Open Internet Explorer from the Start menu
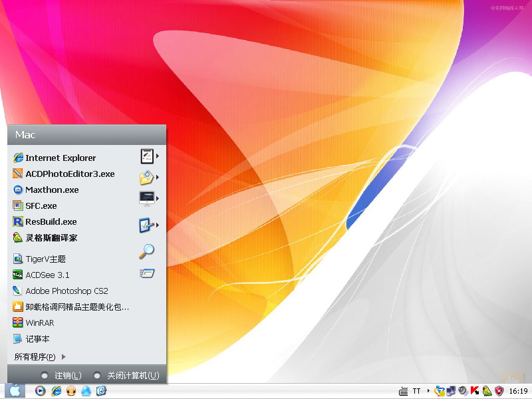Image resolution: width=532 pixels, height=399 pixels. click(x=55, y=158)
